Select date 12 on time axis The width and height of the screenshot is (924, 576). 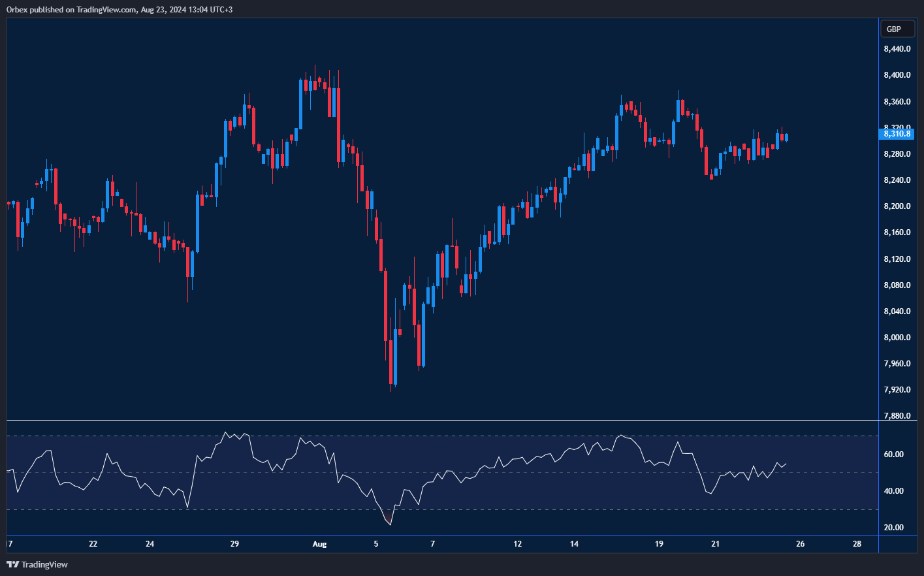[x=518, y=544]
